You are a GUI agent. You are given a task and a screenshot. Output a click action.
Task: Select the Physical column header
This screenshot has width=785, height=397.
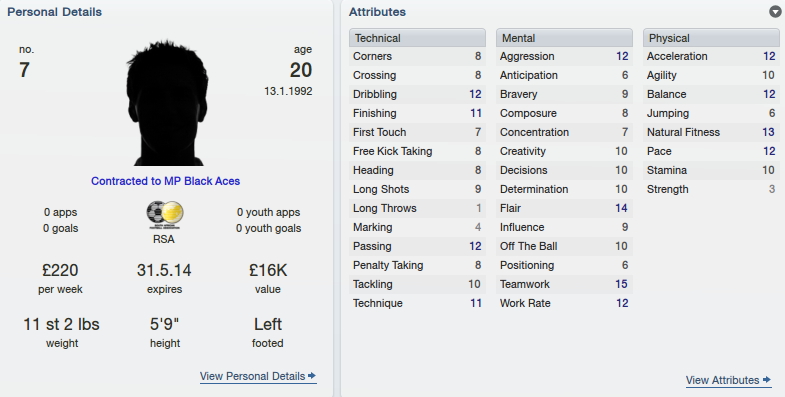click(x=711, y=38)
